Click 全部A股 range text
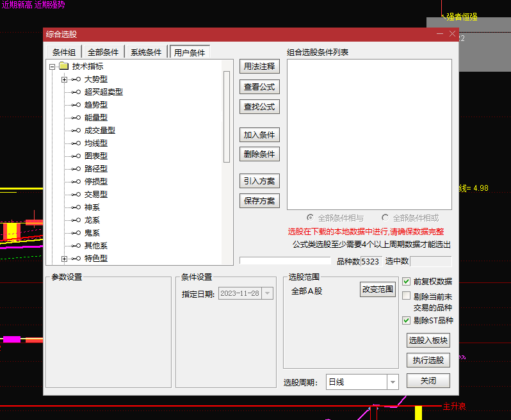The width and height of the screenshot is (511, 420). (307, 291)
